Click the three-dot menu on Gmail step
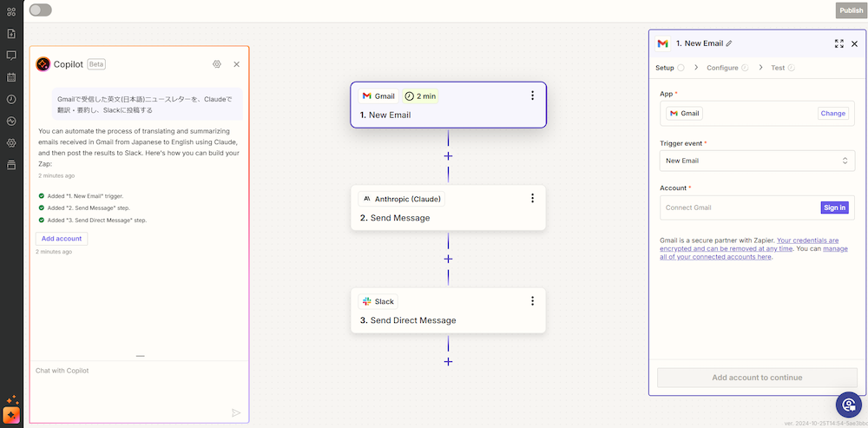Screen dimensions: 868x428 pos(533,95)
